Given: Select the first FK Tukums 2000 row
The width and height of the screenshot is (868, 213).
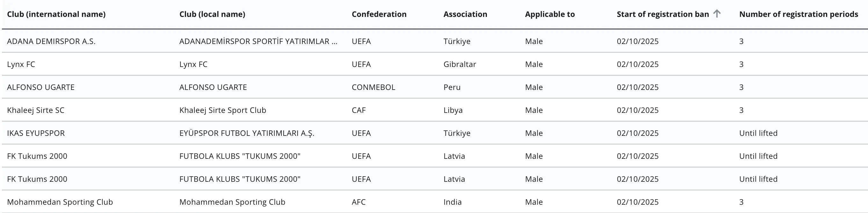Looking at the screenshot, I should [37, 156].
